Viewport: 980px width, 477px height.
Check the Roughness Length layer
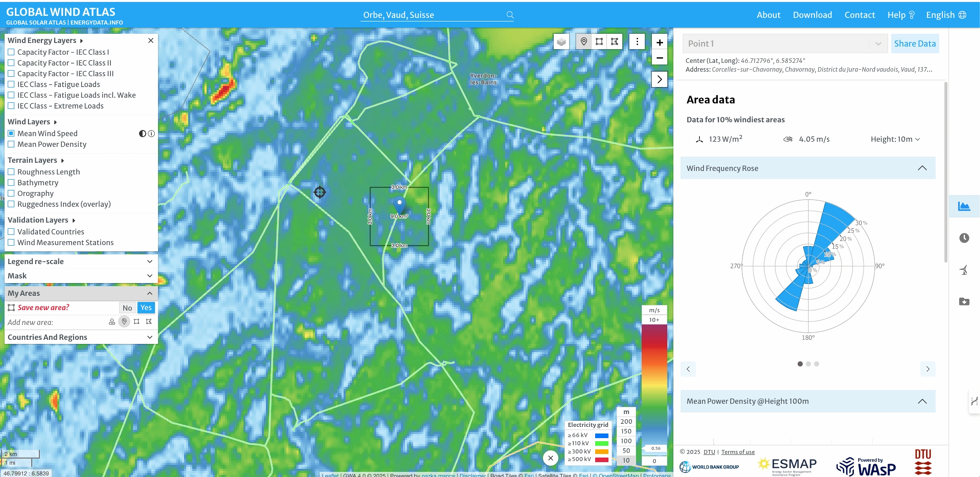click(11, 172)
